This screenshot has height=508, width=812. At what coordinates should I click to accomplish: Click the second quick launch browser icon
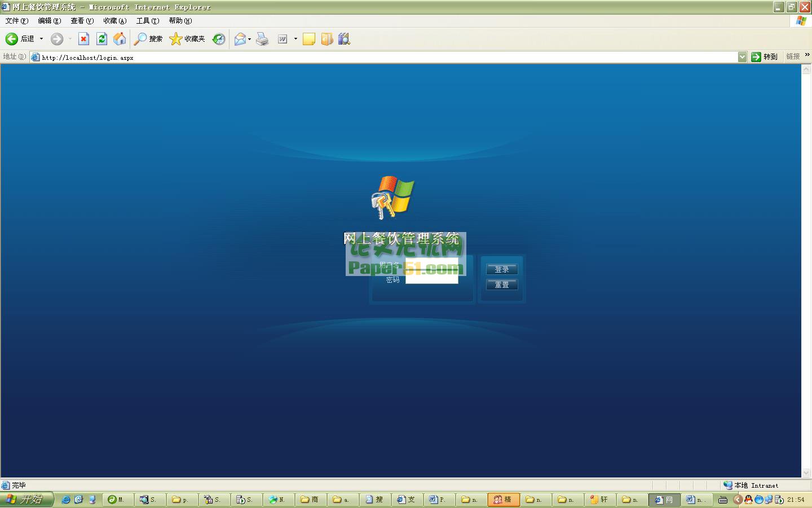click(78, 500)
